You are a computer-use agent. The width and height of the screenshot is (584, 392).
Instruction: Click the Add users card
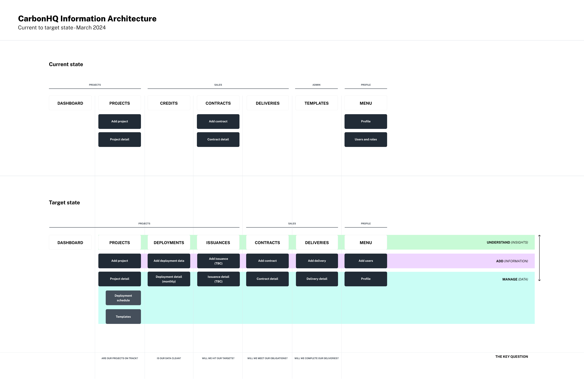pyautogui.click(x=366, y=261)
